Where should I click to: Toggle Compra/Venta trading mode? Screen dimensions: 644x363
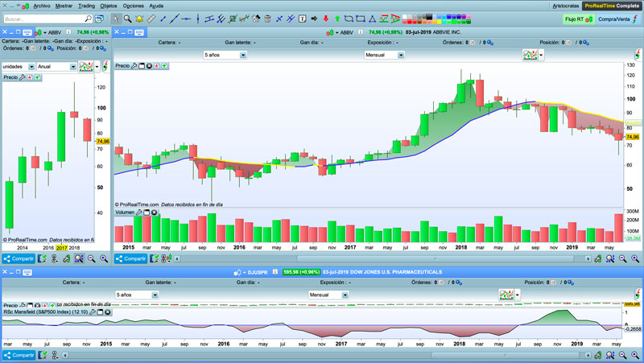618,19
